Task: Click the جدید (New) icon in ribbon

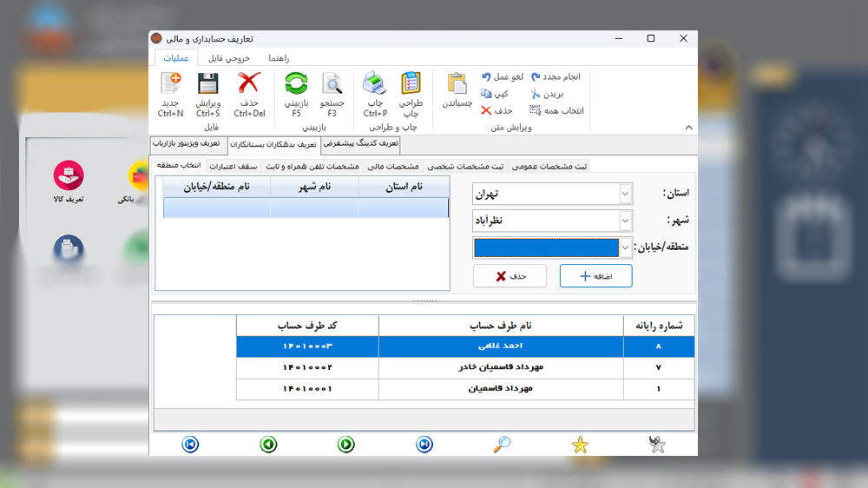Action: pos(171,84)
